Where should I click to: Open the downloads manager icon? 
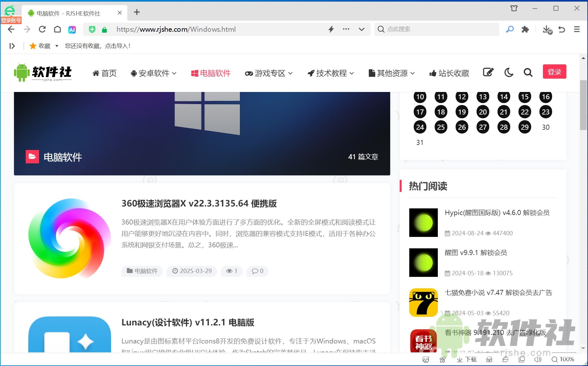(547, 30)
